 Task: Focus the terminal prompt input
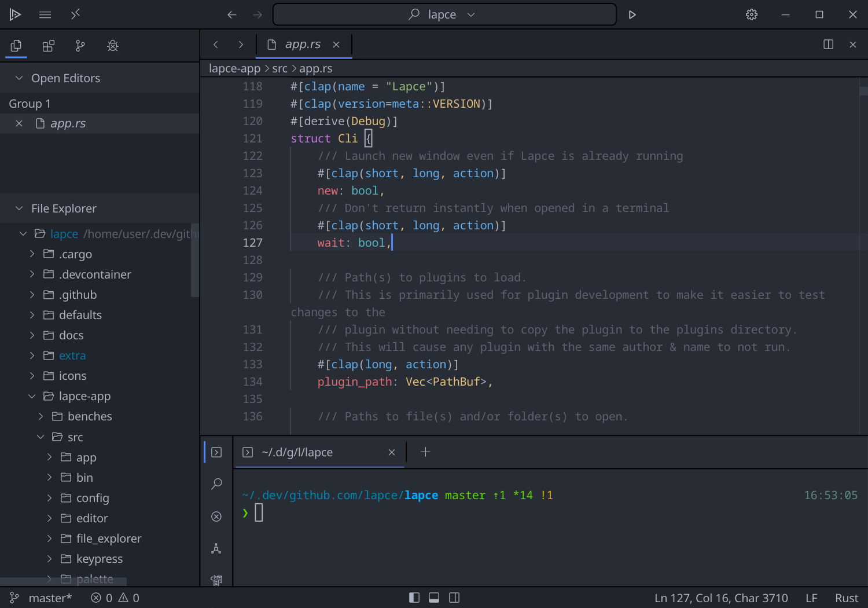[x=259, y=512]
